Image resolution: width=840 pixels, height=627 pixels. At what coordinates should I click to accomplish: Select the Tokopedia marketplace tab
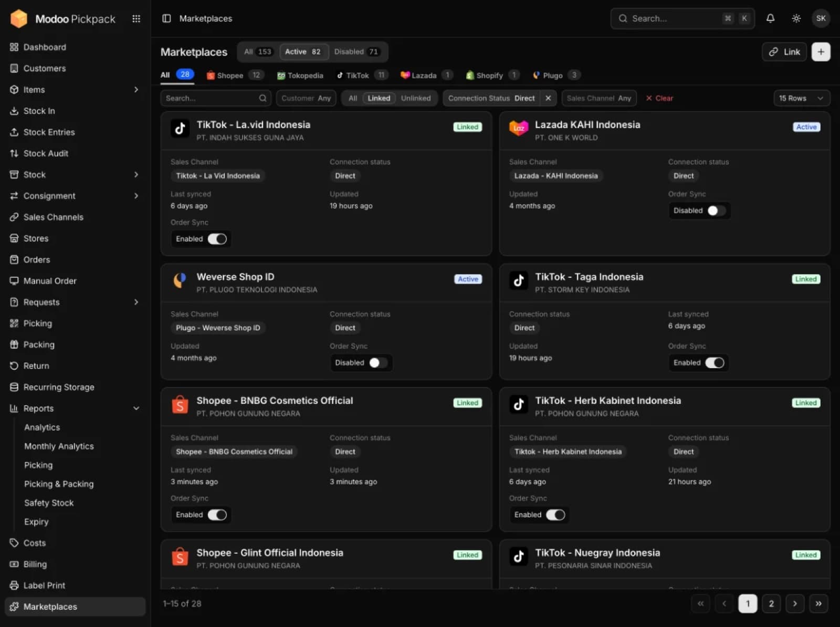point(300,75)
